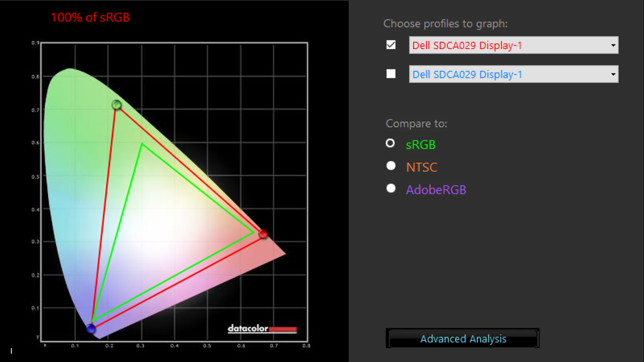Screen dimensions: 644x362
Task: Click the orange NTSC label text
Action: point(422,167)
